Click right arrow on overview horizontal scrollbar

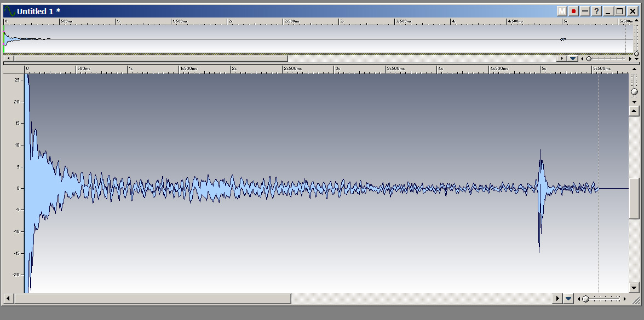click(562, 58)
